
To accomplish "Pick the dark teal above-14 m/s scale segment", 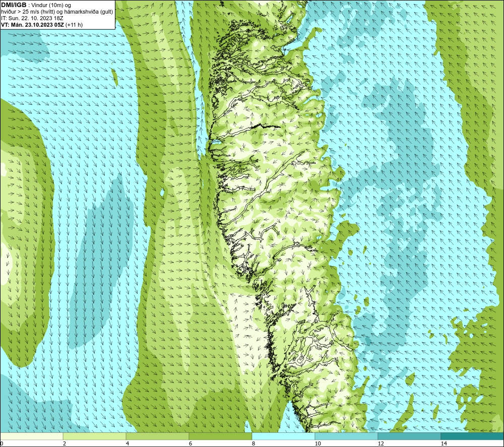I will 472,436.
